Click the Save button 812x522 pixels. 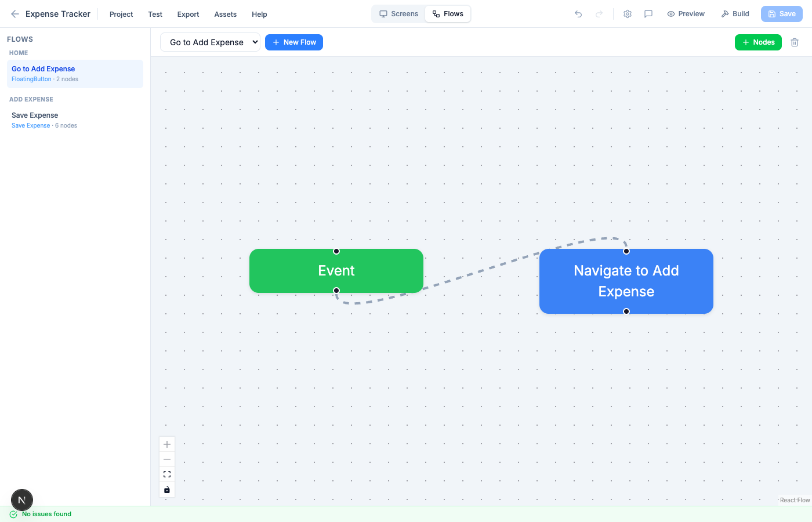[x=782, y=14]
